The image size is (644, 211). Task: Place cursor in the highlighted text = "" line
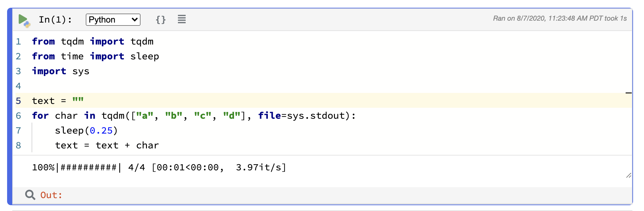tap(57, 101)
